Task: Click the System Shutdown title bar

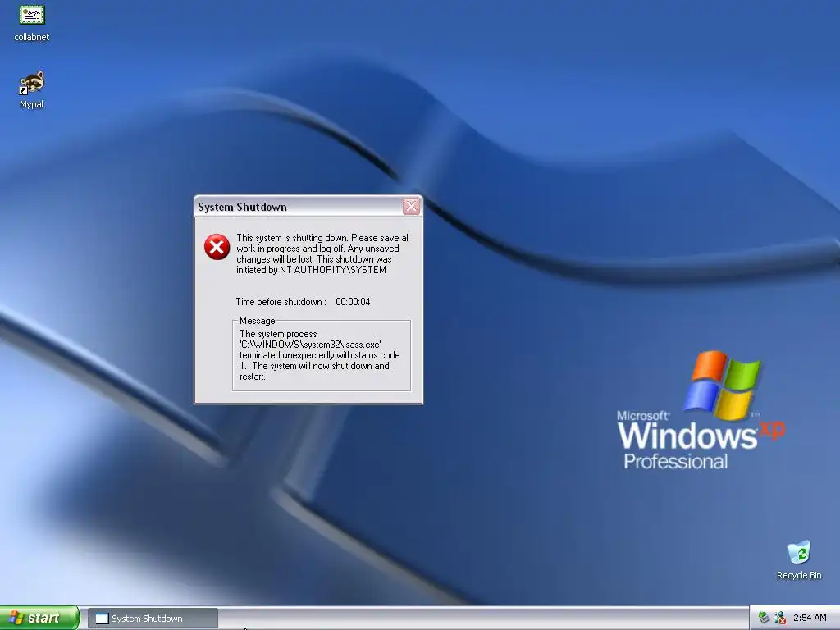Action: click(308, 207)
